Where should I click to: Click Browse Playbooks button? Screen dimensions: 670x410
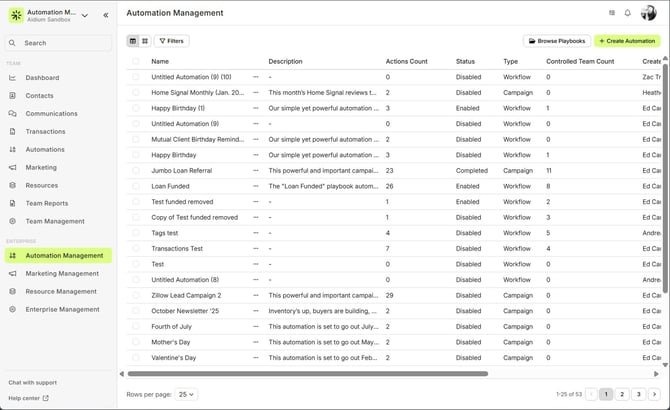(x=556, y=41)
